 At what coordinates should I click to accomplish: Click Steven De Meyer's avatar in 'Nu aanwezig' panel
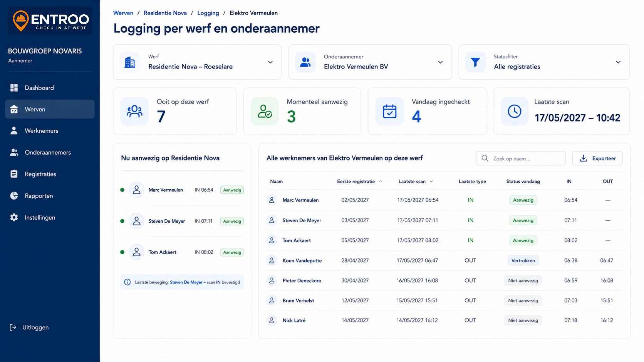(136, 221)
